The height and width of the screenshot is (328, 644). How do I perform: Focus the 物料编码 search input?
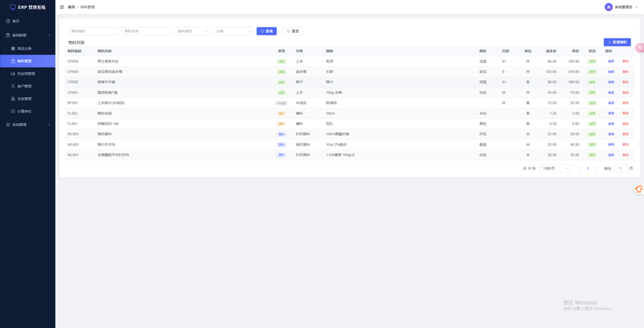click(93, 31)
